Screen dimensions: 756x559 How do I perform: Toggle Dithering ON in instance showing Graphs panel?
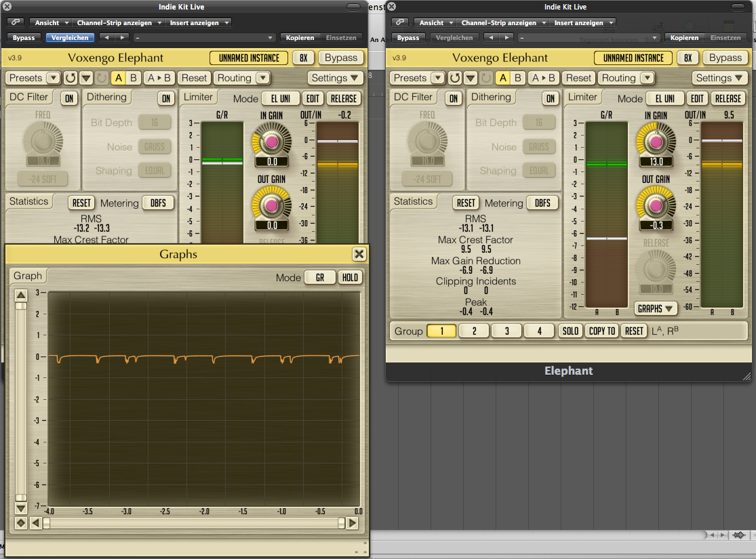166,98
